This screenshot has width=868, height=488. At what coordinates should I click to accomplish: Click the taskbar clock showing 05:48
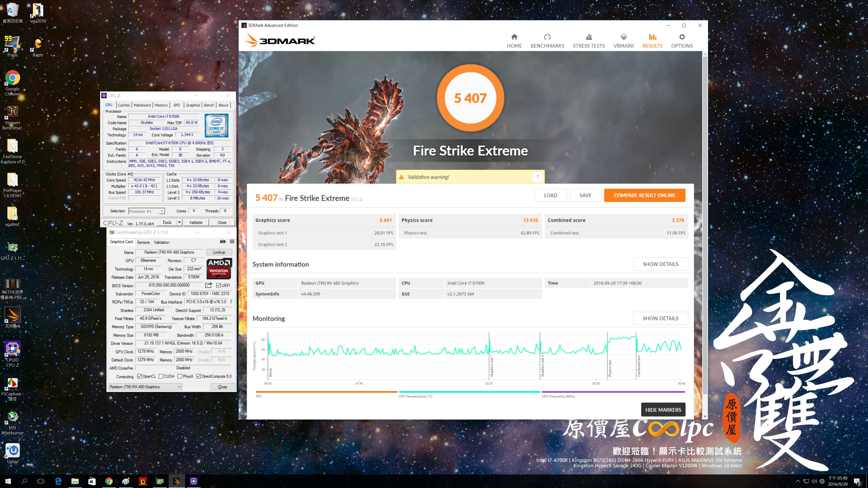pyautogui.click(x=838, y=481)
